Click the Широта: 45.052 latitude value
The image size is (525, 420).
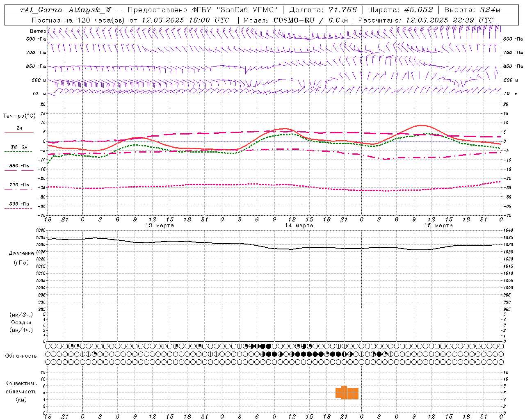point(400,10)
